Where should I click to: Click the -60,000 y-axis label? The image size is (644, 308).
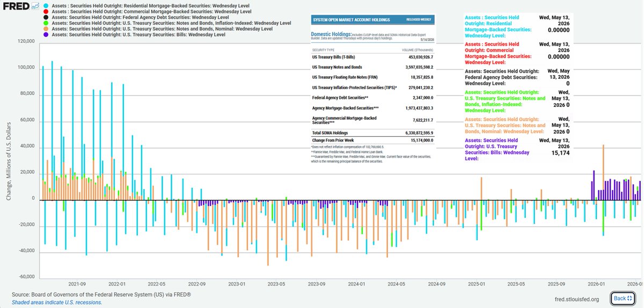click(x=26, y=277)
